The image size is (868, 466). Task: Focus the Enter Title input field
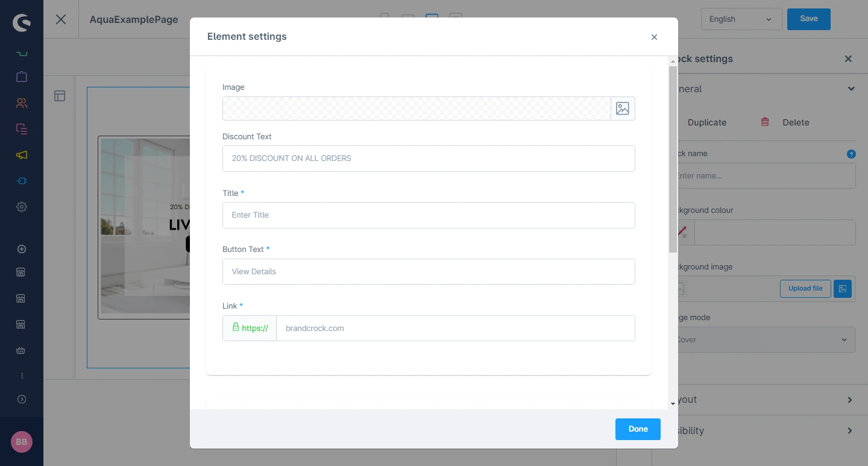pos(429,215)
